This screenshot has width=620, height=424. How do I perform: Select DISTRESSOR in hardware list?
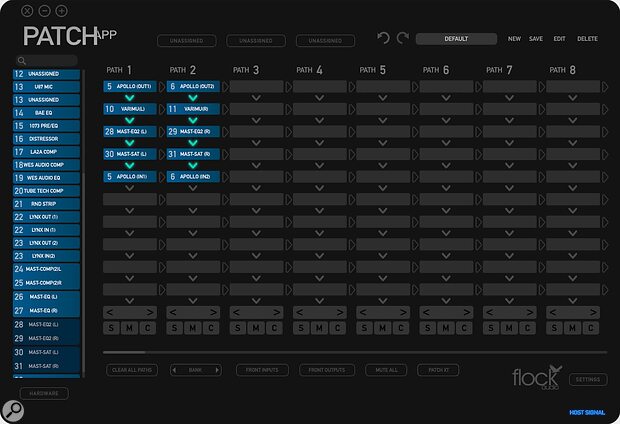click(x=46, y=139)
